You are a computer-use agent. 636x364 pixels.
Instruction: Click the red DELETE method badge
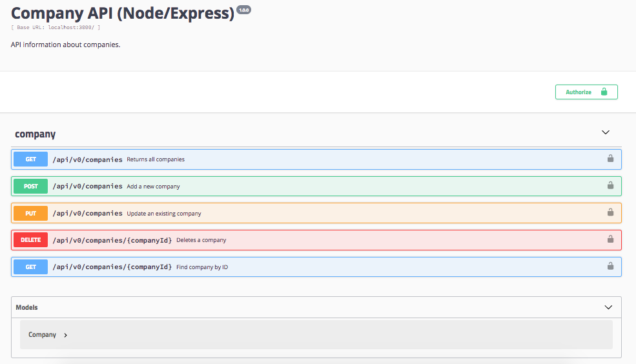click(x=30, y=240)
